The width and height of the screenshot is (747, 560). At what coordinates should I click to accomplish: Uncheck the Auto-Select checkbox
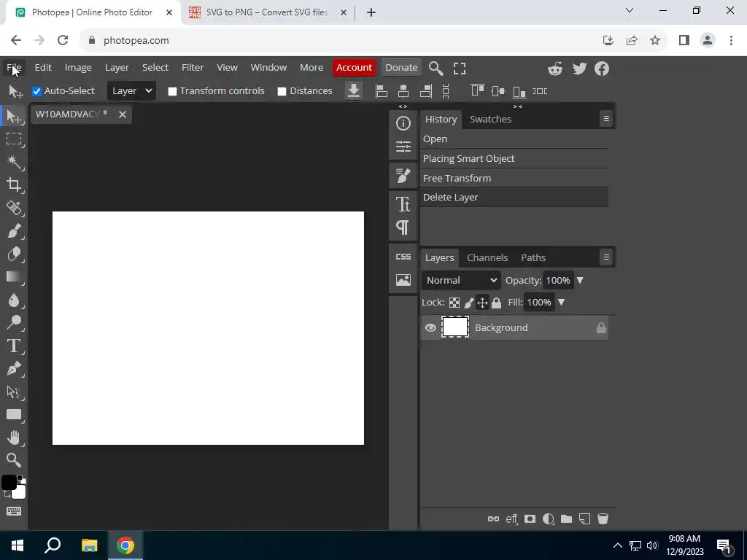click(x=36, y=91)
